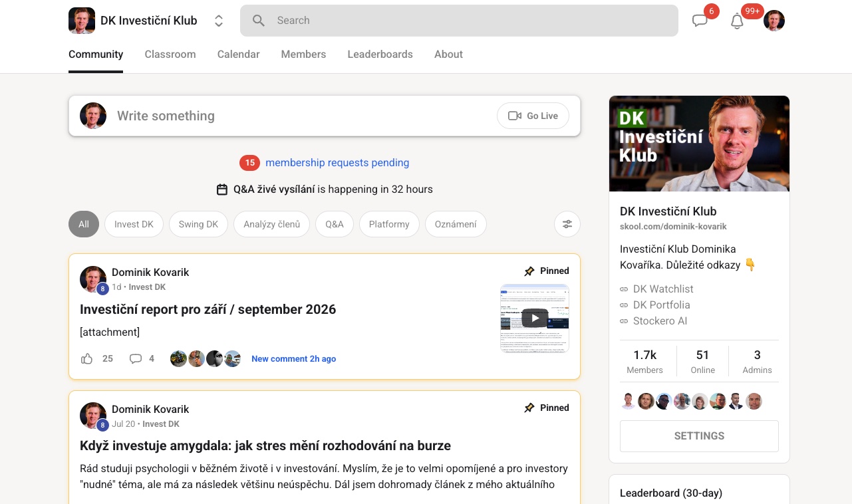This screenshot has width=852, height=504.
Task: Open membership requests pending link
Action: 337,163
